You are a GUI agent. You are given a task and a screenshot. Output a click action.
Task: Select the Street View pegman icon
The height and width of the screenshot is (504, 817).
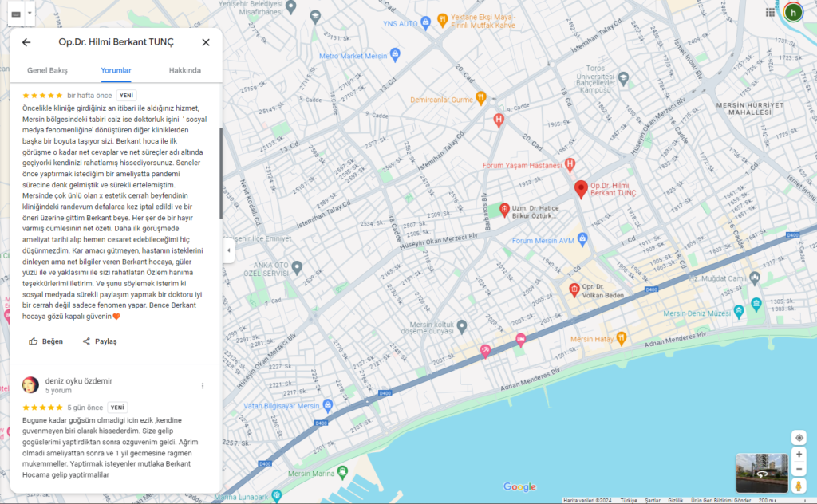(799, 486)
